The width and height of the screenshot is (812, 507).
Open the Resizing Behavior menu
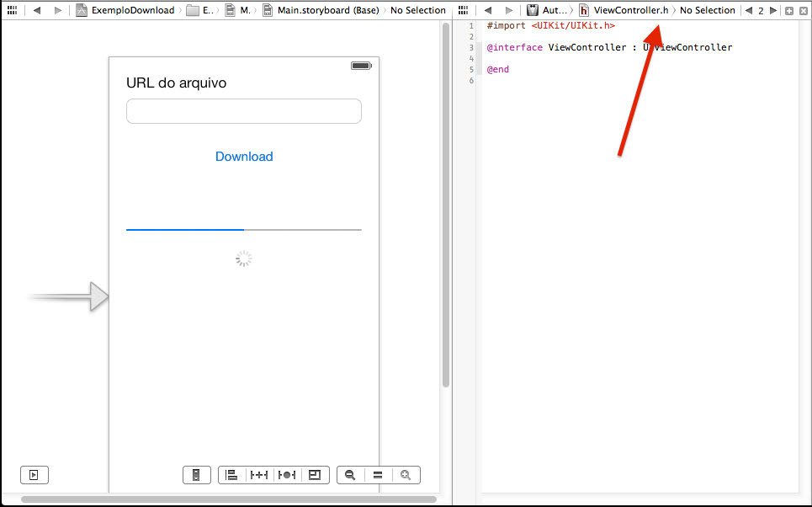pos(315,475)
